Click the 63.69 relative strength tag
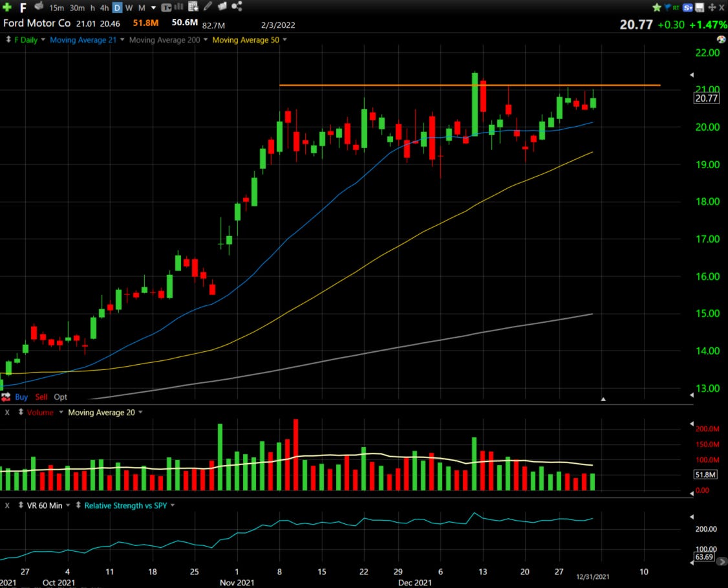 tap(704, 557)
